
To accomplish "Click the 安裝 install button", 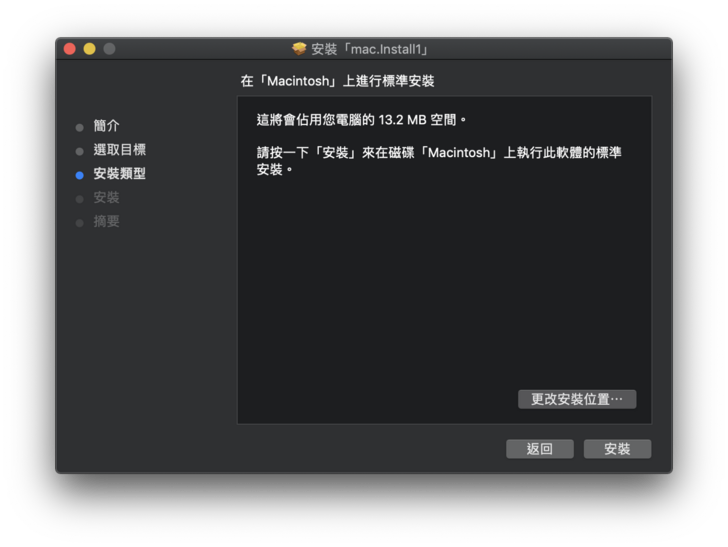I will (617, 449).
